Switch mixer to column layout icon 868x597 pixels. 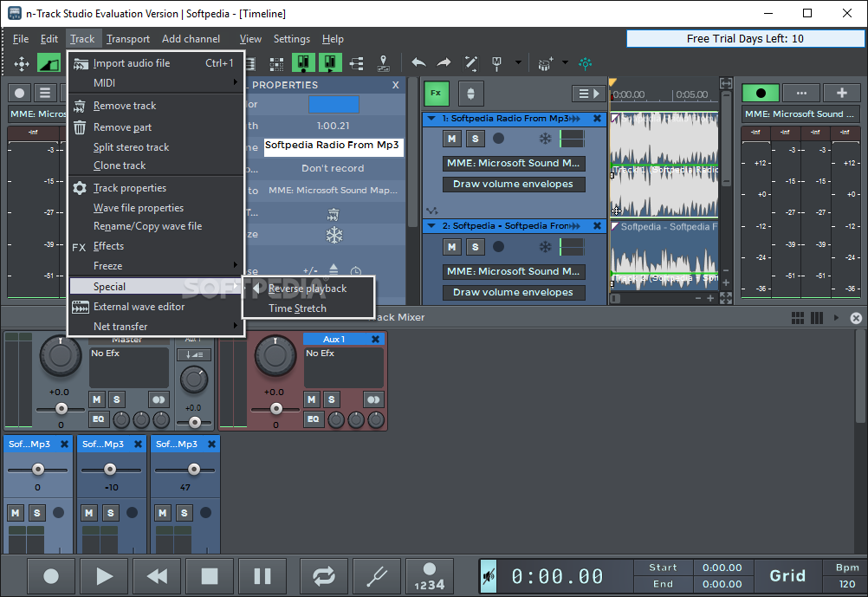817,318
